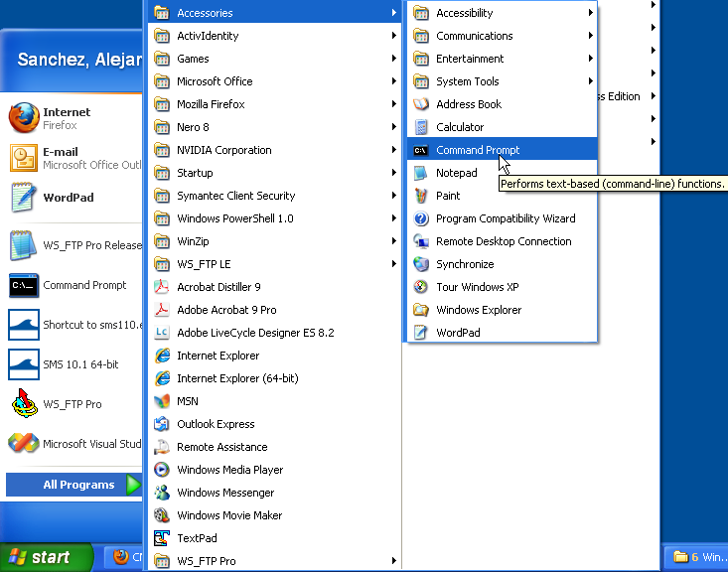728x572 pixels.
Task: Open the TextPad icon
Action: (162, 538)
